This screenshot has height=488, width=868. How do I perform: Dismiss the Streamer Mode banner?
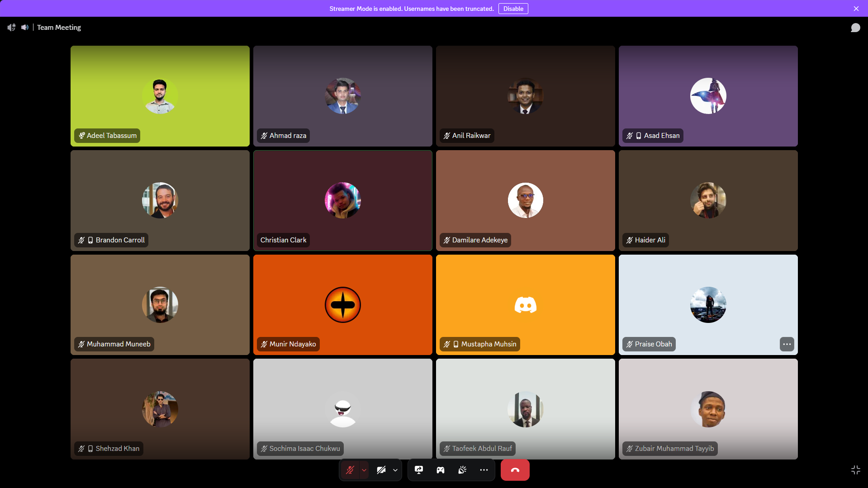tap(856, 9)
